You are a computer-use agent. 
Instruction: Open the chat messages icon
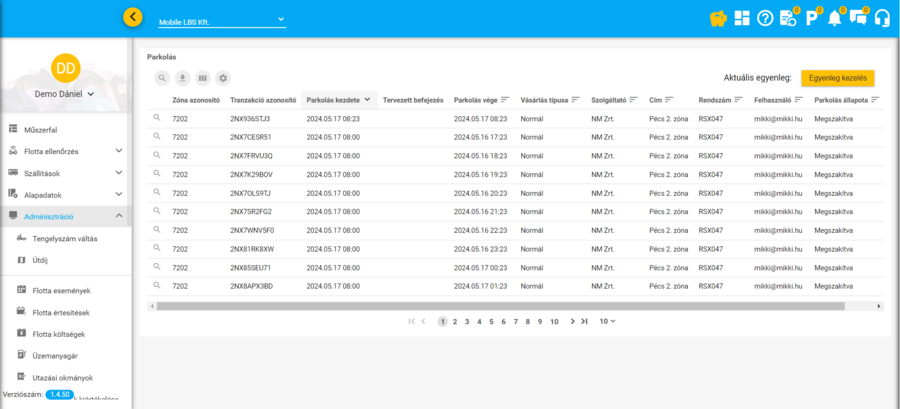(x=858, y=18)
